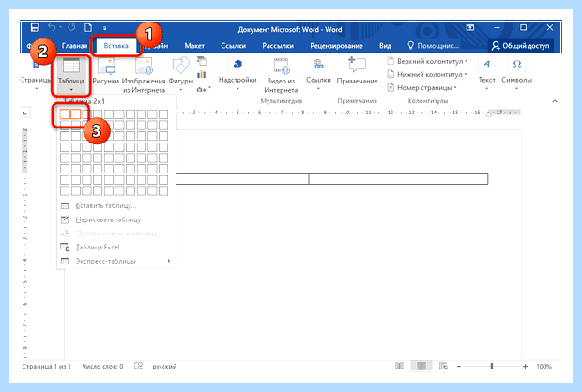
Task: Open ribbon display options icon
Action: (470, 28)
